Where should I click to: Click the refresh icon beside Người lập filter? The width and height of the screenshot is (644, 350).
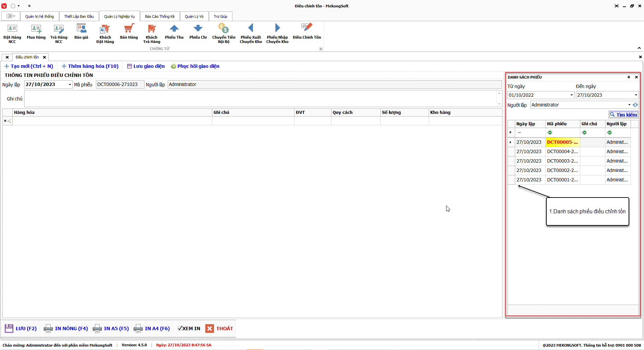pyautogui.click(x=635, y=105)
